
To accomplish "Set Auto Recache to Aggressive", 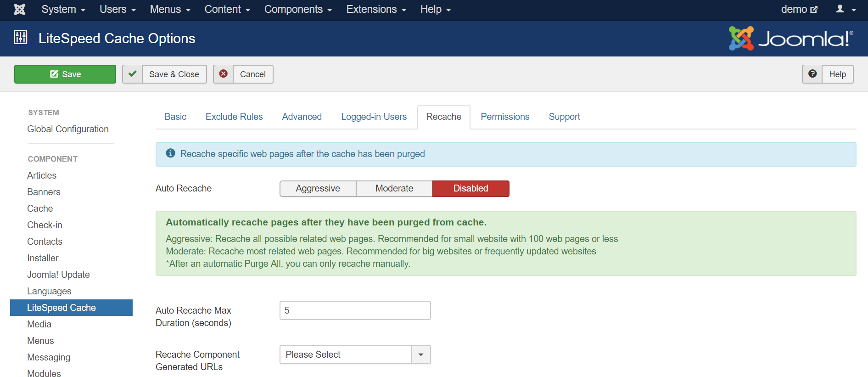I will pyautogui.click(x=318, y=188).
